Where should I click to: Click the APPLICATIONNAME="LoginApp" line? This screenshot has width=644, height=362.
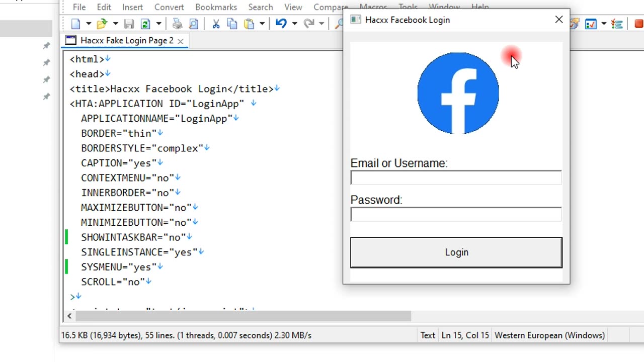tap(159, 119)
